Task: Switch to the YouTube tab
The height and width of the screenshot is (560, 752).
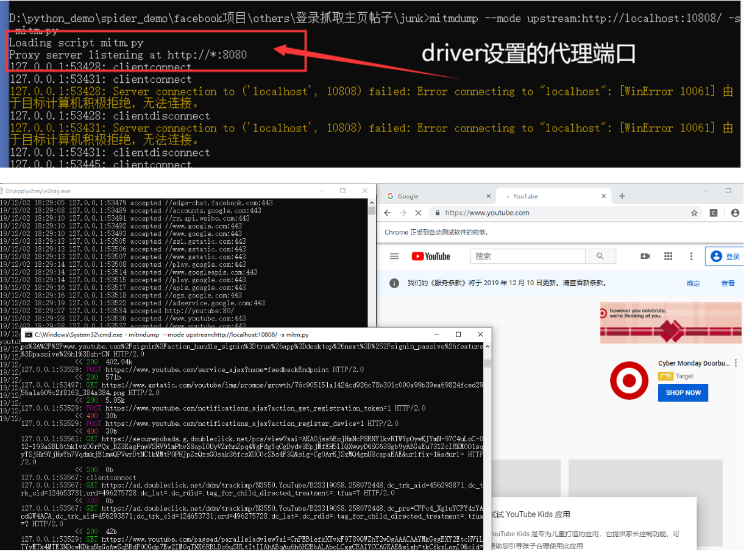Action: pyautogui.click(x=525, y=196)
